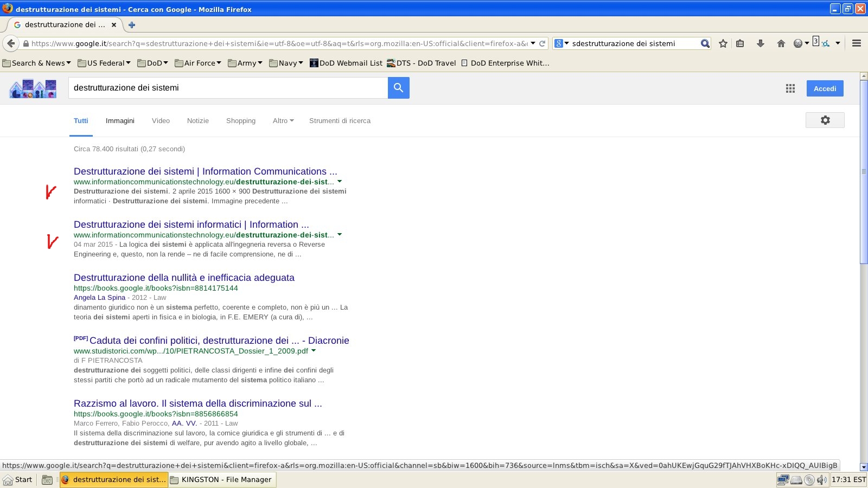Viewport: 868px width, 488px height.
Task: Open a new tab with the plus icon
Action: click(x=132, y=24)
